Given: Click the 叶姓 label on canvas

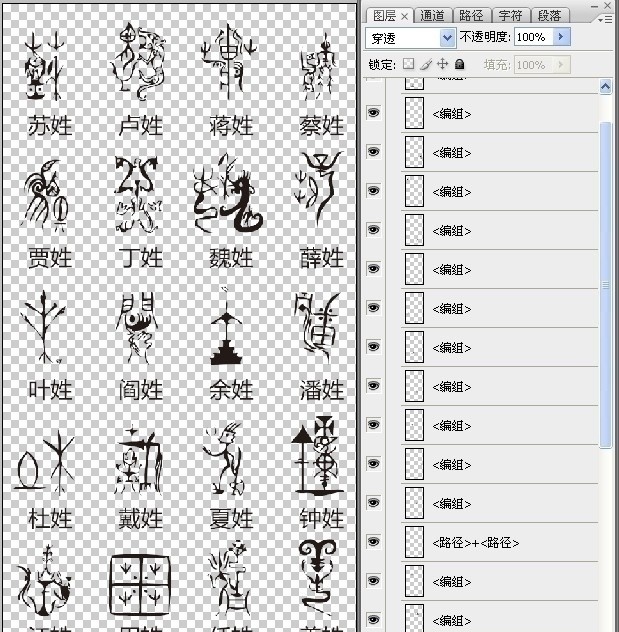Looking at the screenshot, I should tap(50, 390).
